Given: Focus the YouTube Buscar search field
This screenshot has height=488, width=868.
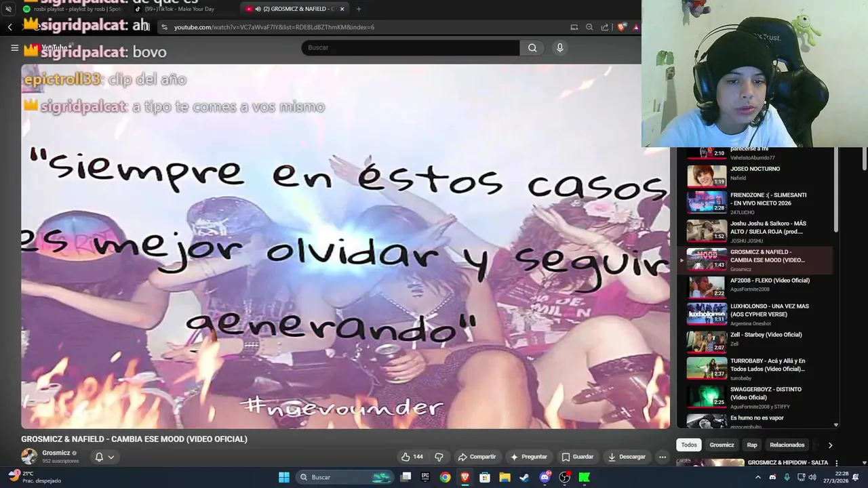Looking at the screenshot, I should coord(410,47).
